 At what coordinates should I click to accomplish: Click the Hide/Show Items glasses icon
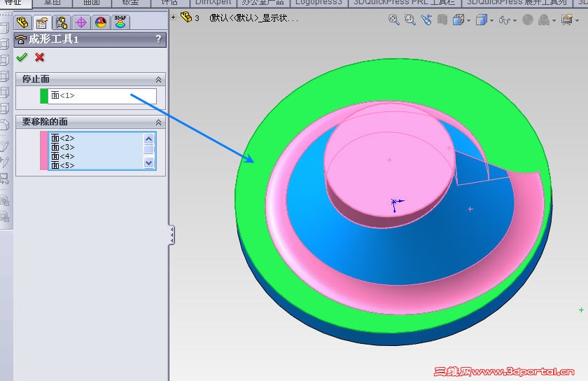[x=505, y=20]
